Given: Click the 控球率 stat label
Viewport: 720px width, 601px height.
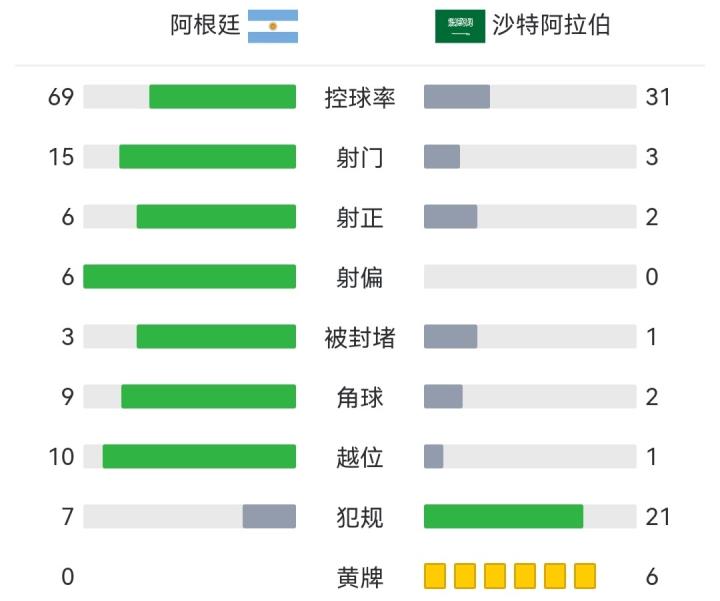Looking at the screenshot, I should 360,97.
